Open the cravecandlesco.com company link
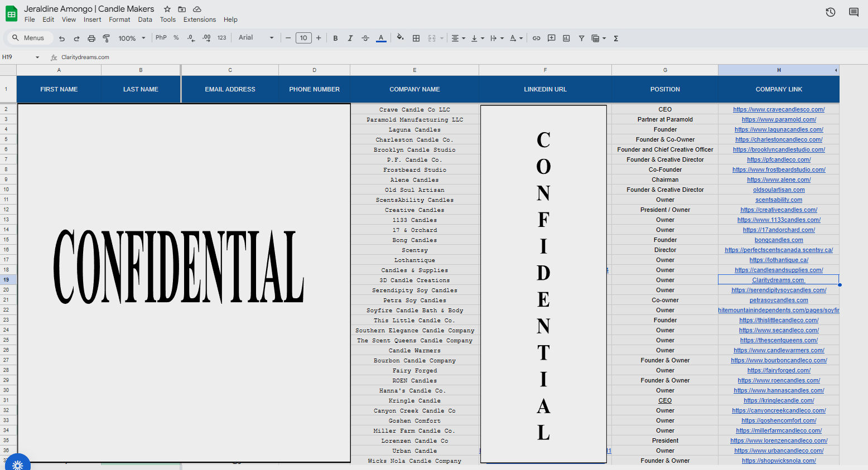The height and width of the screenshot is (470, 868). click(x=778, y=110)
